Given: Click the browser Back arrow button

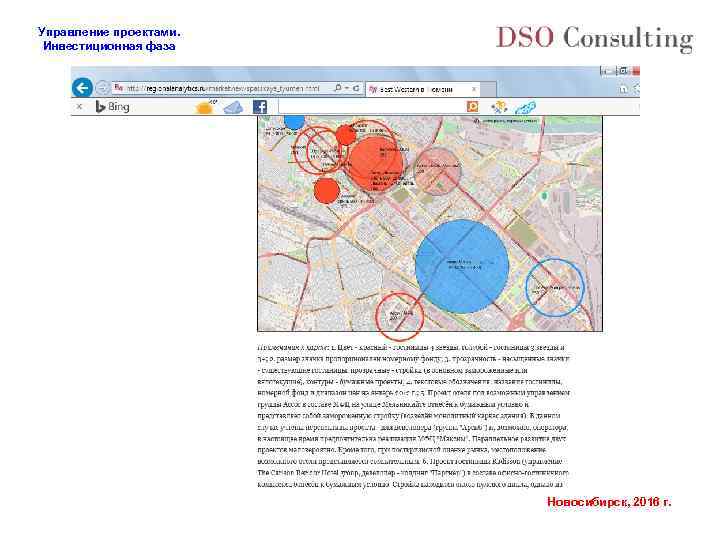Looking at the screenshot, I should tap(83, 87).
